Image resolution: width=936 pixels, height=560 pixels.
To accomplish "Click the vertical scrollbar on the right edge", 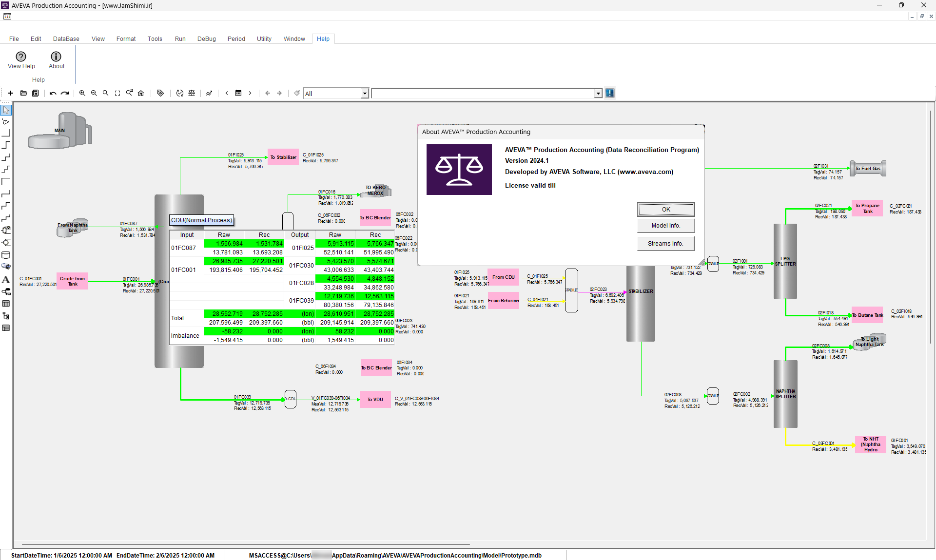I will pyautogui.click(x=931, y=227).
